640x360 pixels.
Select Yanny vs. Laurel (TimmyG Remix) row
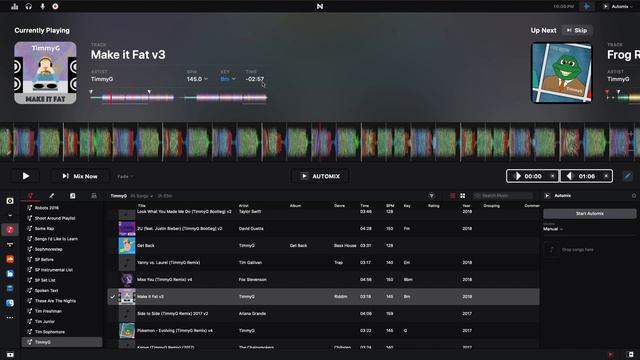[x=323, y=263]
